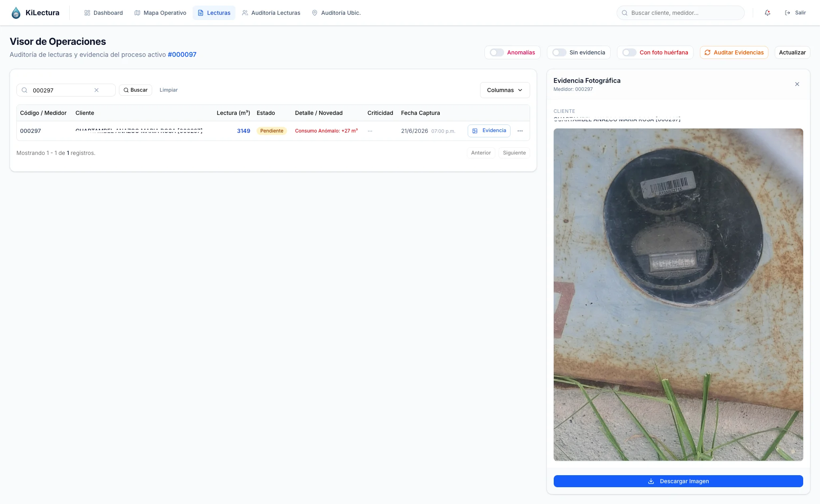The image size is (820, 504).
Task: Click the Detalle / Novedad column header
Action: pyautogui.click(x=319, y=113)
